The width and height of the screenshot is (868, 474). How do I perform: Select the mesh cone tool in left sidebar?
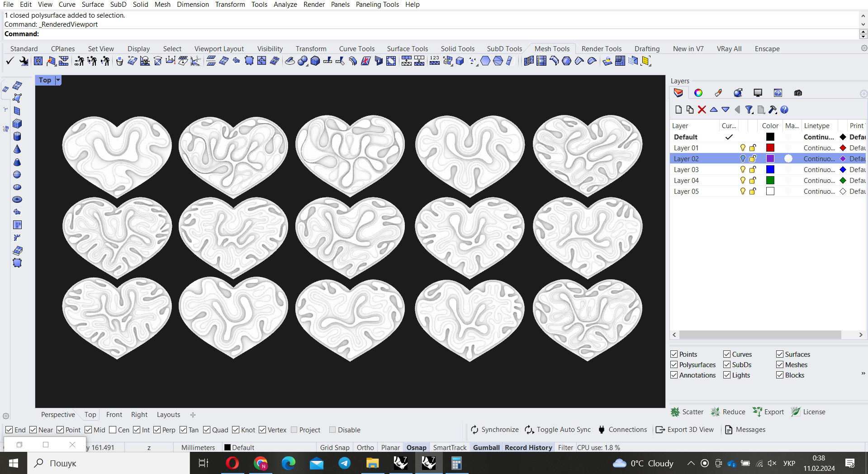point(17,149)
